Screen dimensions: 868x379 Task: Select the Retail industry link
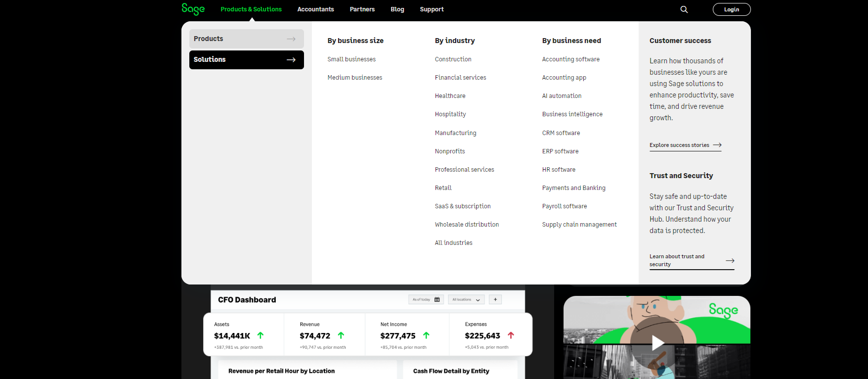click(x=443, y=188)
